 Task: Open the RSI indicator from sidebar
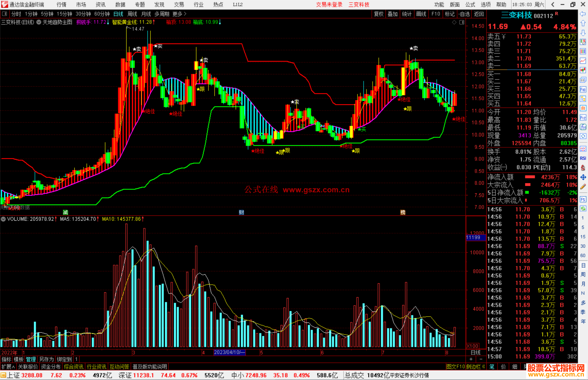(x=583, y=158)
